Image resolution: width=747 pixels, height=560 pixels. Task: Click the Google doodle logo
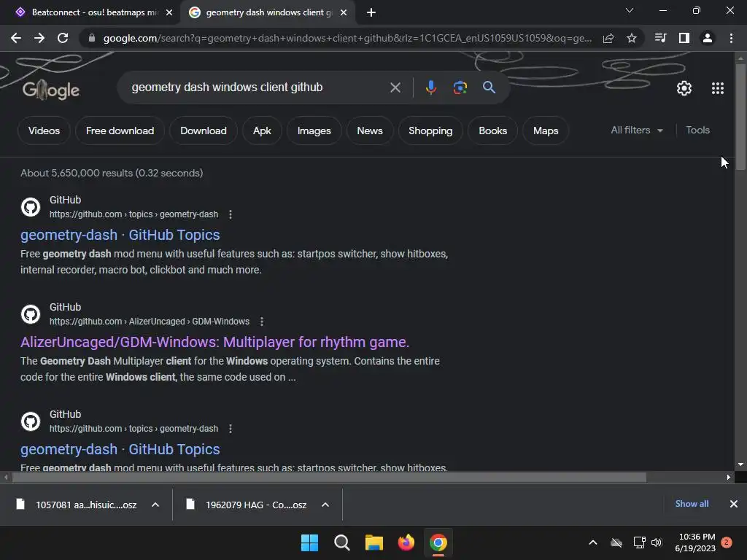click(x=51, y=90)
